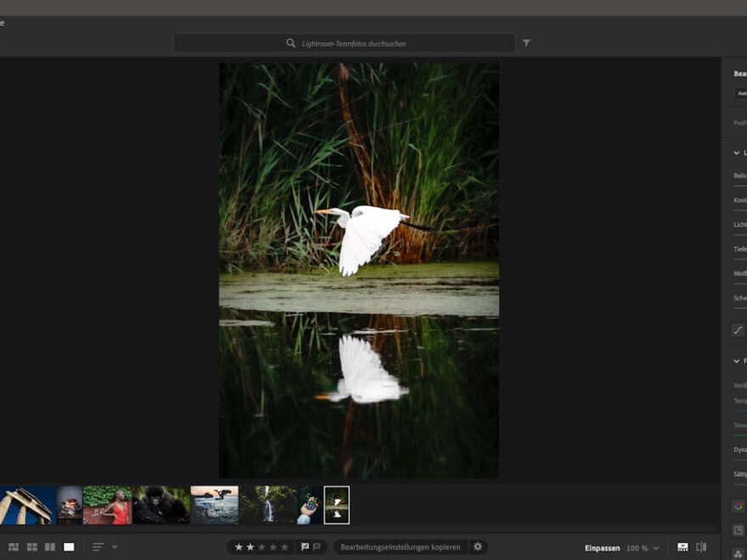Open the gear options beside copy settings
Viewport: 747px width, 560px height.
478,546
